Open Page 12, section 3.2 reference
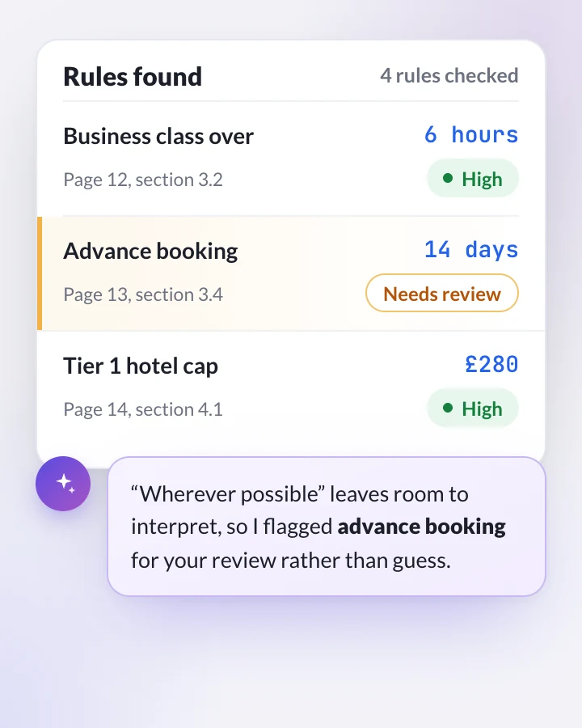582x728 pixels. tap(143, 180)
